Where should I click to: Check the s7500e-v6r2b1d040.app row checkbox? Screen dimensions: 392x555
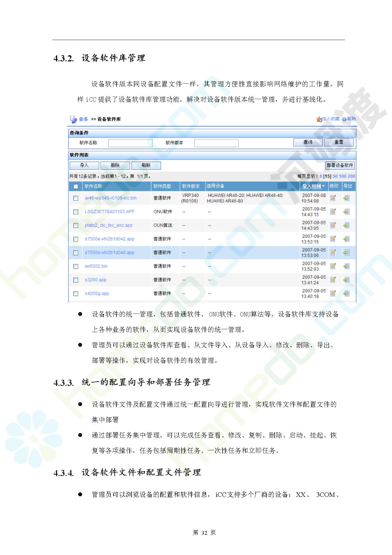pyautogui.click(x=76, y=253)
